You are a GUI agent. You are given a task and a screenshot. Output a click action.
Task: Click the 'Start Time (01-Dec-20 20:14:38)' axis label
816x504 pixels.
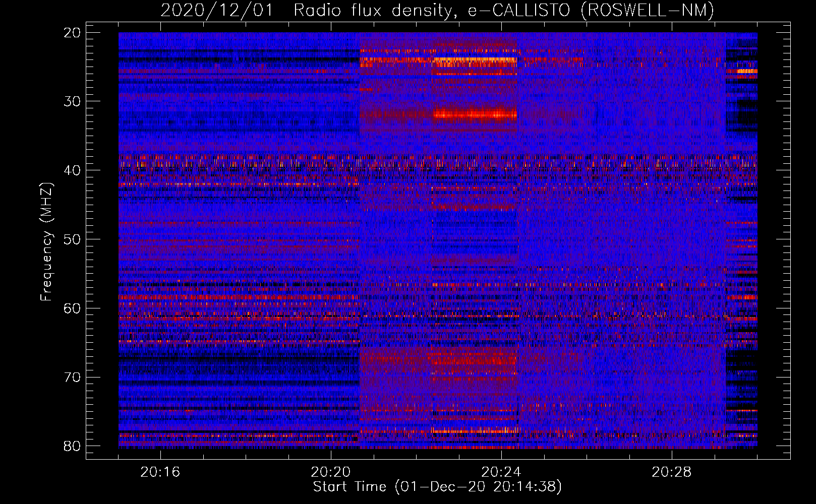pyautogui.click(x=437, y=487)
